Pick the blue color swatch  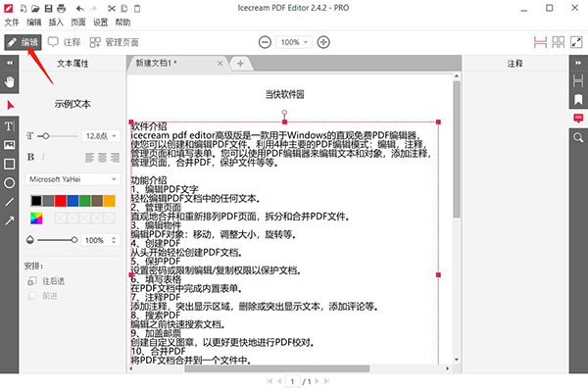73,201
